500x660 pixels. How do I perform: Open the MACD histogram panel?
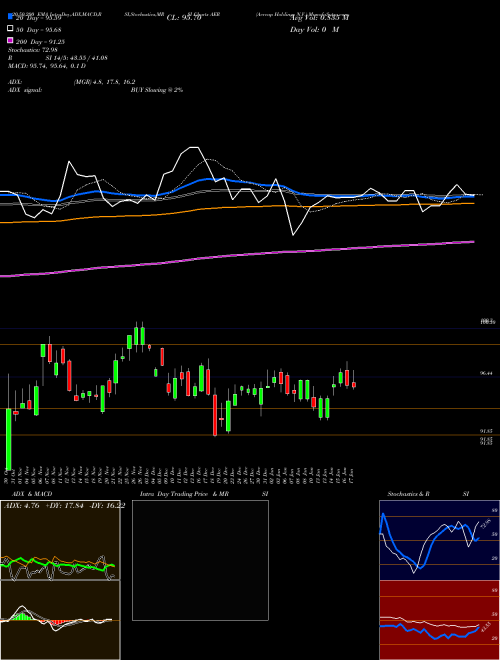[60, 620]
